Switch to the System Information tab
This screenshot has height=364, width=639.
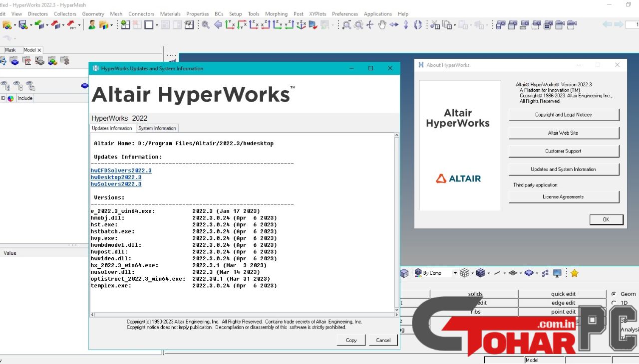coord(157,128)
